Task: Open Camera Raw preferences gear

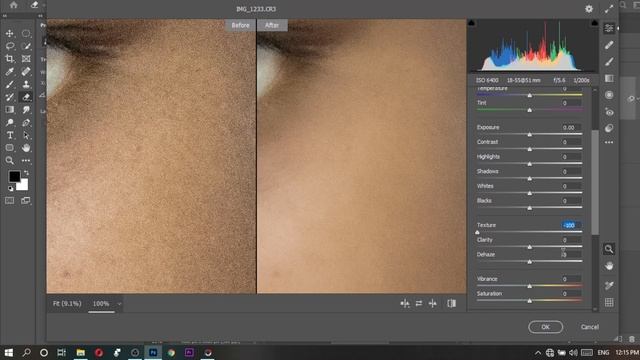Action: (x=589, y=9)
